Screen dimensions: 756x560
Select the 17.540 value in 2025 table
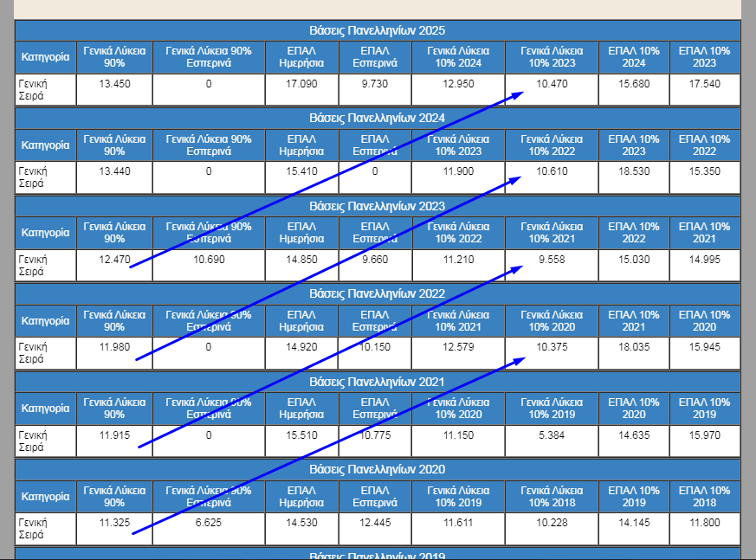pyautogui.click(x=704, y=84)
